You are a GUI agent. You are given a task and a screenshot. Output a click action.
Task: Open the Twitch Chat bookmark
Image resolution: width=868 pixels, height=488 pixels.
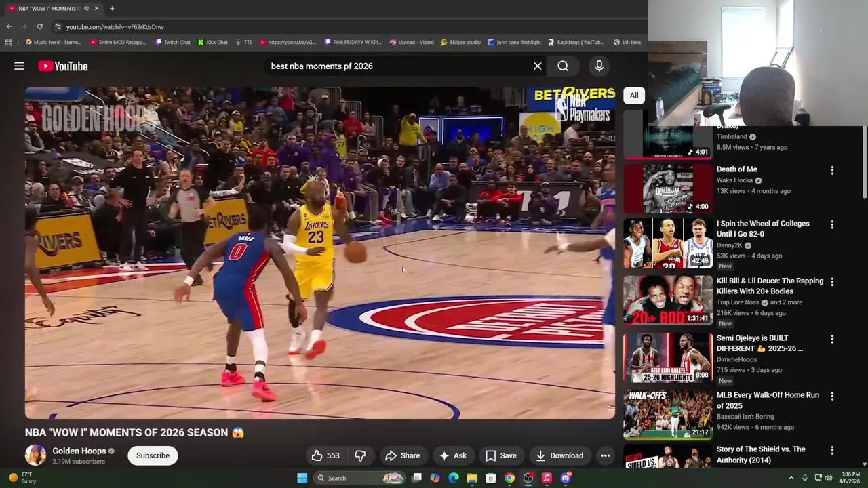172,42
